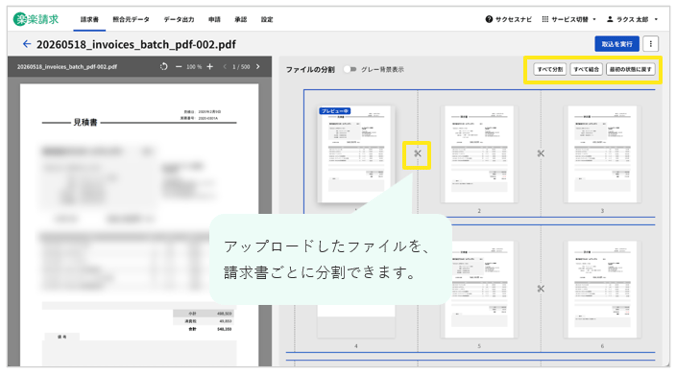Open サクセスナビ help
676x374 pixels.
click(x=509, y=19)
